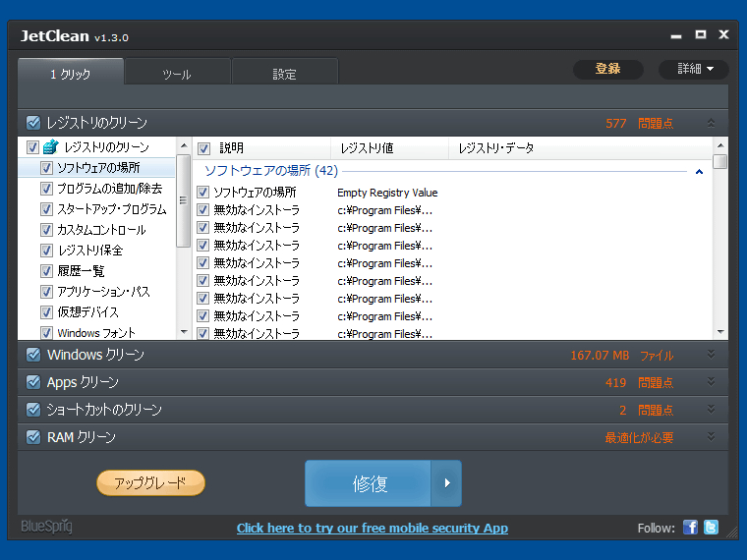The height and width of the screenshot is (560, 747).
Task: Click the 最適化が必要 status text
Action: point(639,437)
